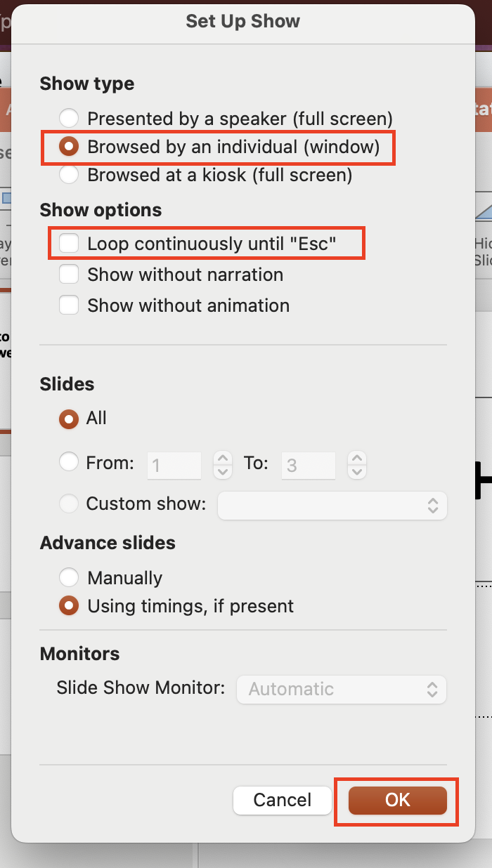Click the 'To' slide number field
This screenshot has width=492, height=868.
tap(308, 463)
